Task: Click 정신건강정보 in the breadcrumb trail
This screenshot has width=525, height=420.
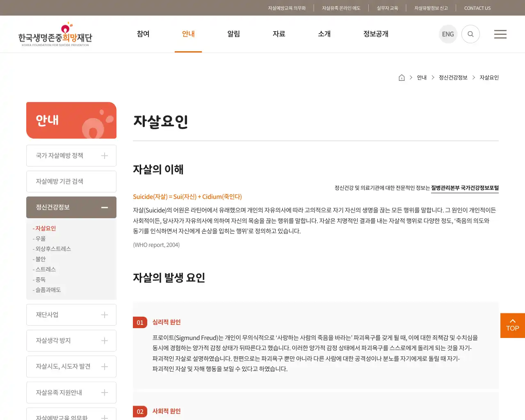Action: click(453, 77)
